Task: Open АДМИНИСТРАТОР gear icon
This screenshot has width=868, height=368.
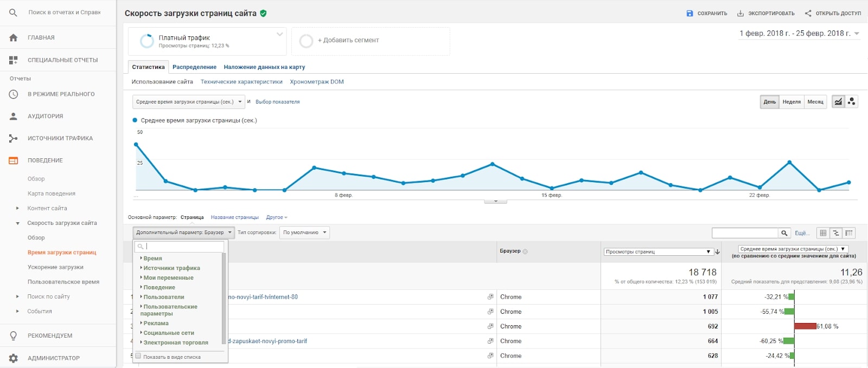Action: (x=14, y=358)
